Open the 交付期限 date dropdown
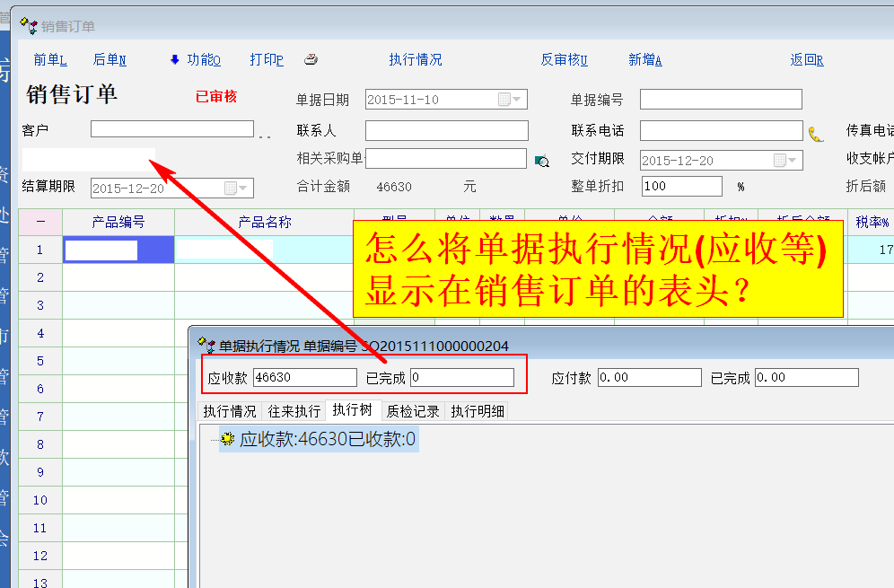The image size is (894, 588). tap(793, 161)
